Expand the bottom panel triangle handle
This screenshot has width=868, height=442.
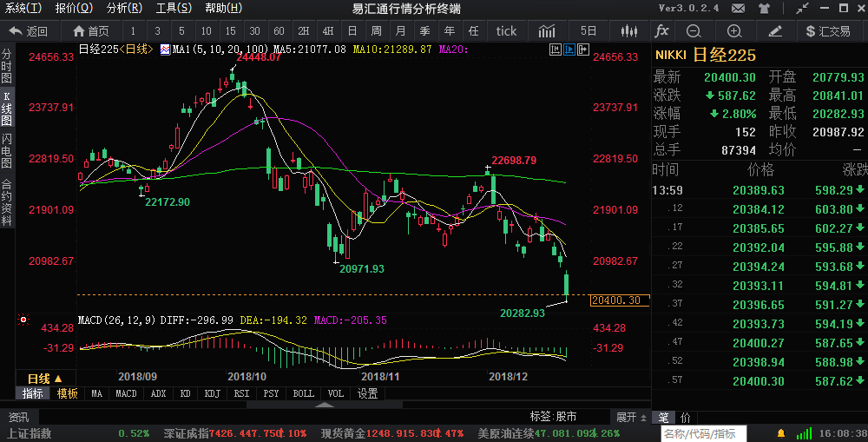325,405
